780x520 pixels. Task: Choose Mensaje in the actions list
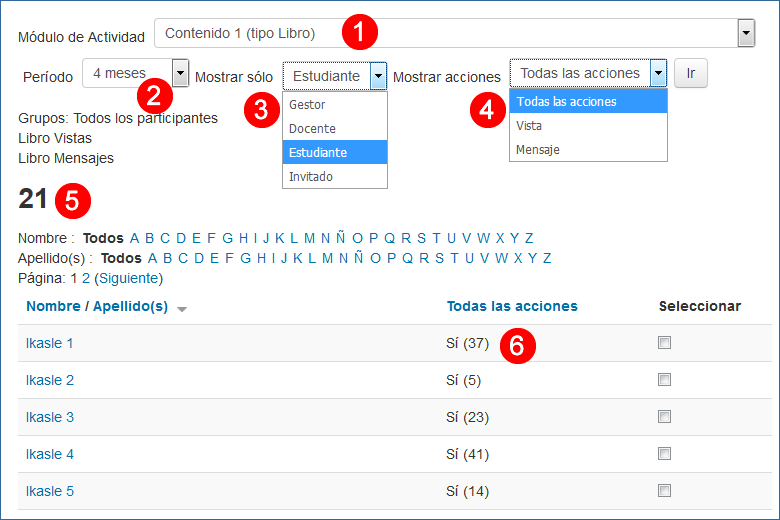click(x=538, y=150)
